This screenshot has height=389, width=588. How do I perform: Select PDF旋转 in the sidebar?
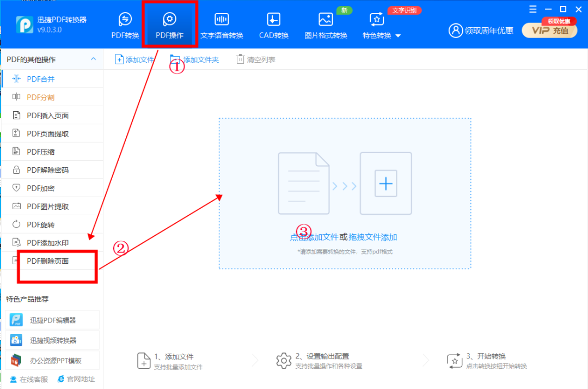tap(52, 224)
